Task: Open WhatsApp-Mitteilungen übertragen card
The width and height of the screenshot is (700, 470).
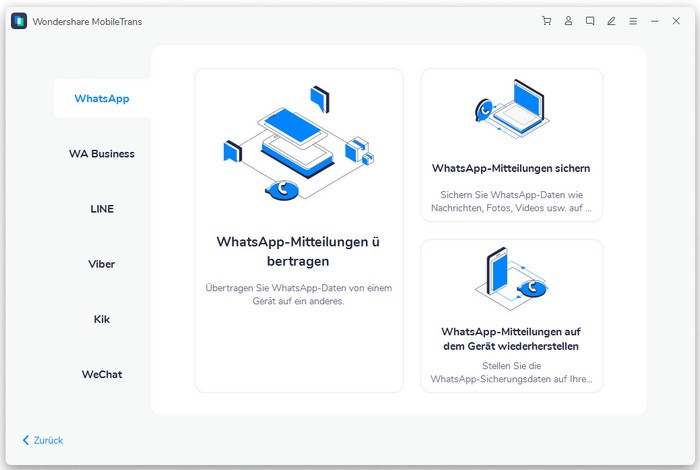Action: 299,231
